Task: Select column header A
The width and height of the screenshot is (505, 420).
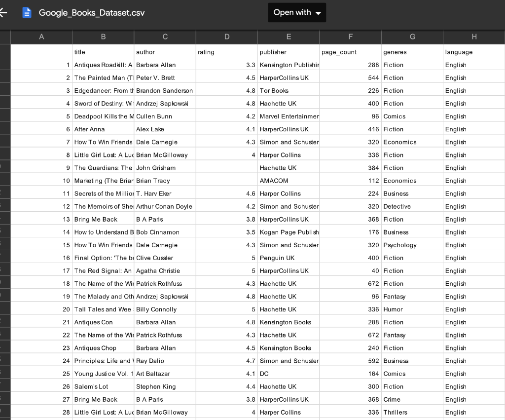Action: 41,37
